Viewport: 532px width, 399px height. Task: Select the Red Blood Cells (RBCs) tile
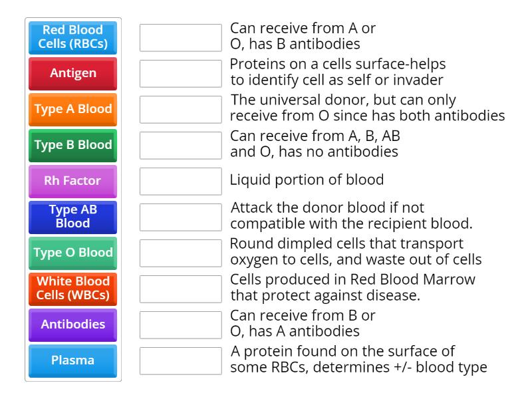(x=72, y=37)
